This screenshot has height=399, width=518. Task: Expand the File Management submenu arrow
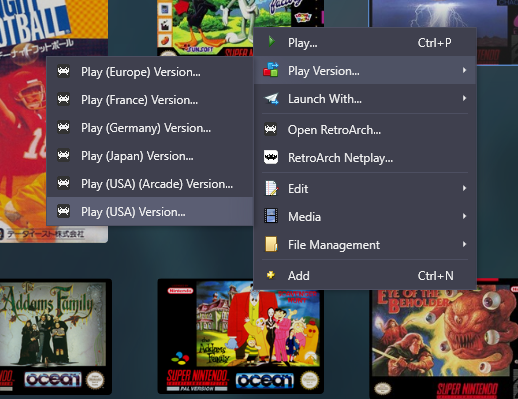click(464, 244)
